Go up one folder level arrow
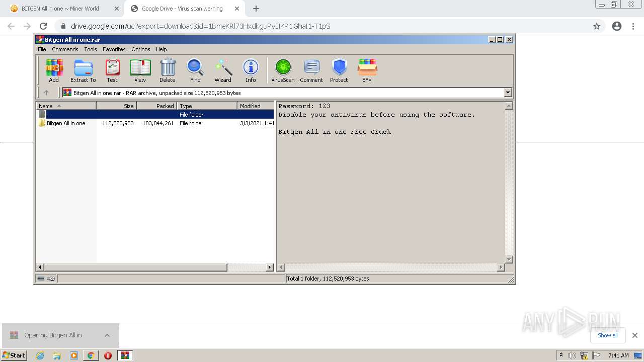The image size is (644, 362). 46,93
